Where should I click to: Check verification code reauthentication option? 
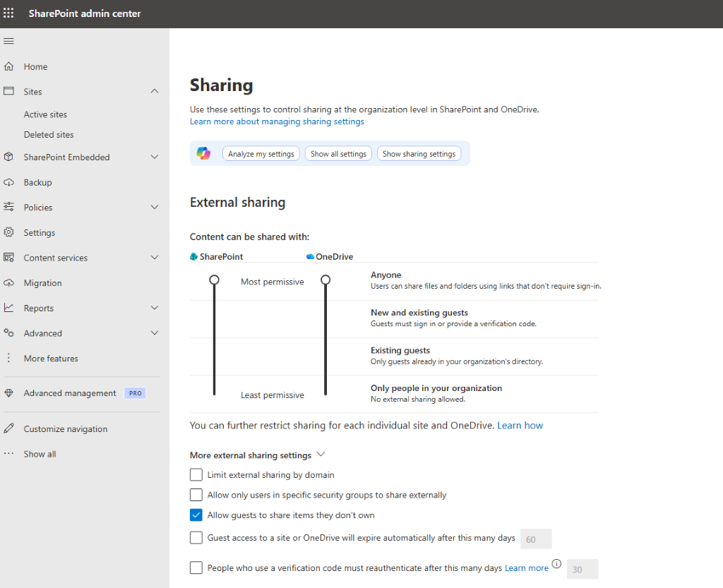[x=196, y=568]
